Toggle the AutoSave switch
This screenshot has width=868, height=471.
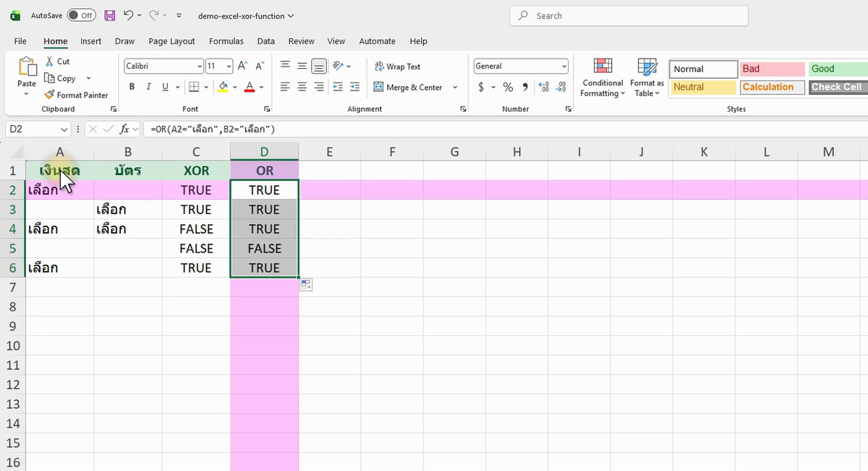pos(82,15)
